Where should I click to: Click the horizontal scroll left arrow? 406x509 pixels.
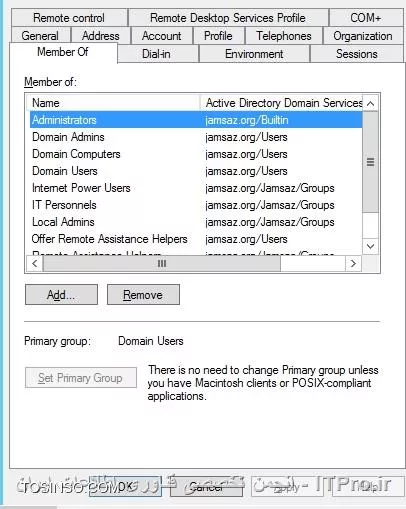[x=35, y=264]
